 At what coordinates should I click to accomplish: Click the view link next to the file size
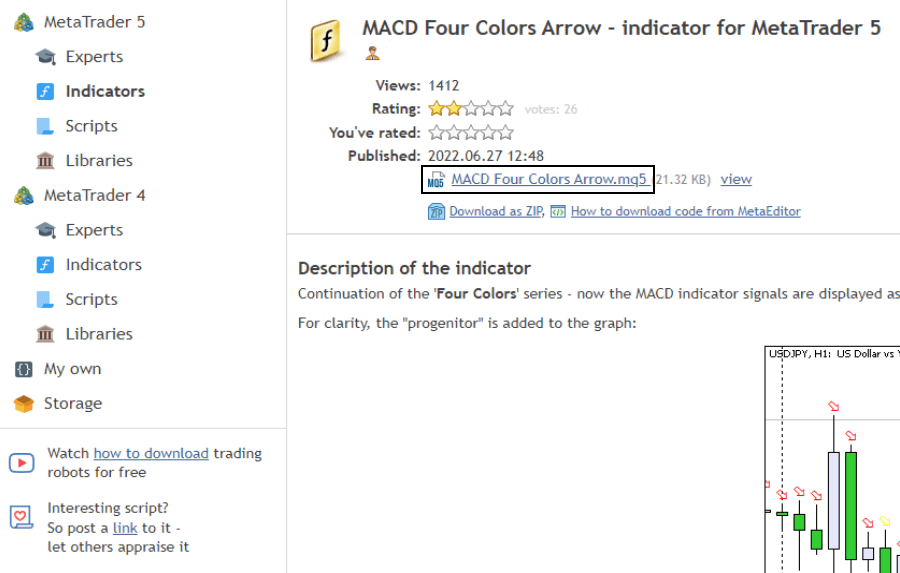click(x=736, y=179)
